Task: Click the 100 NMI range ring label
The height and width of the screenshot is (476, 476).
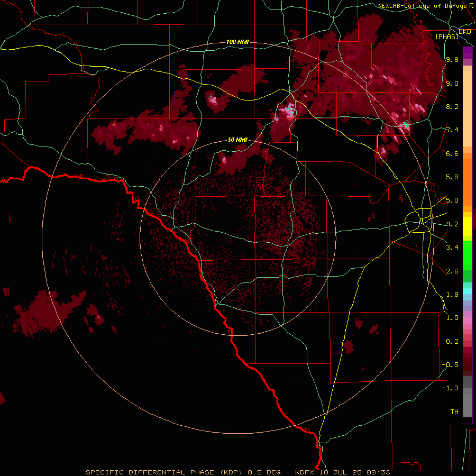Action: pyautogui.click(x=237, y=42)
